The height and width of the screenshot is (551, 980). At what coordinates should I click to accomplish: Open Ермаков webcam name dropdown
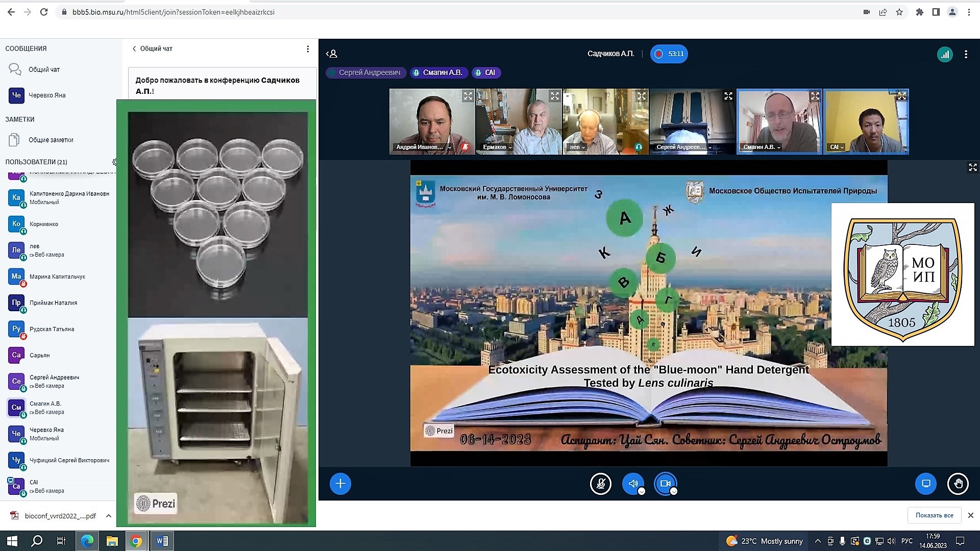[x=497, y=147]
